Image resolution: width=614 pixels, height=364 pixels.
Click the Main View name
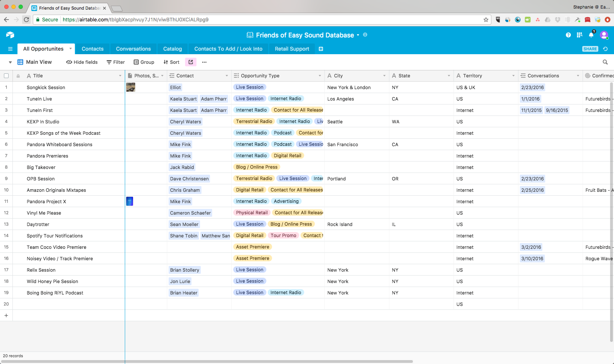coord(39,62)
